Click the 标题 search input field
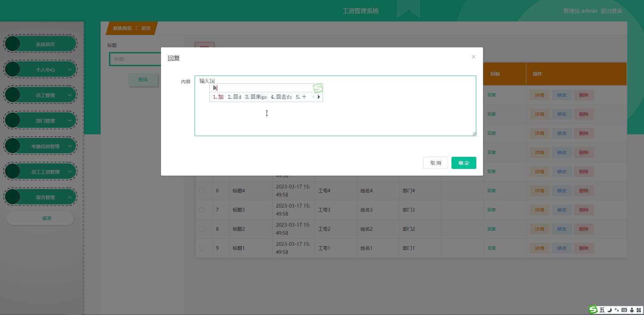 tap(135, 59)
